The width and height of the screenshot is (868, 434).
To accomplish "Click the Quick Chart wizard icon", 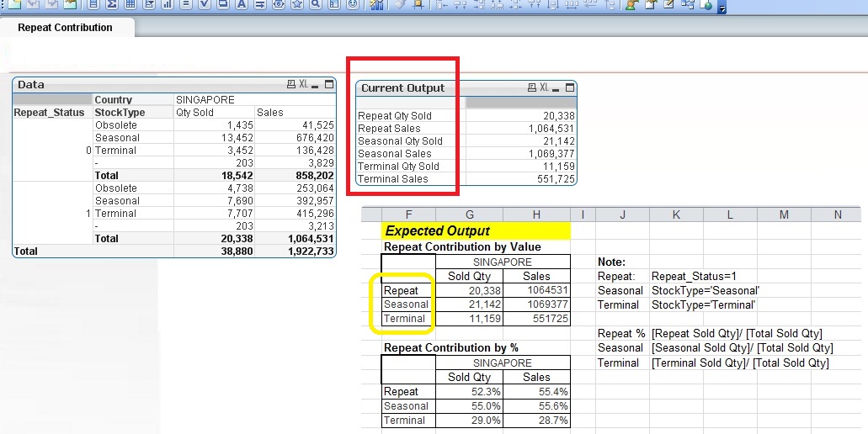I will [x=377, y=4].
